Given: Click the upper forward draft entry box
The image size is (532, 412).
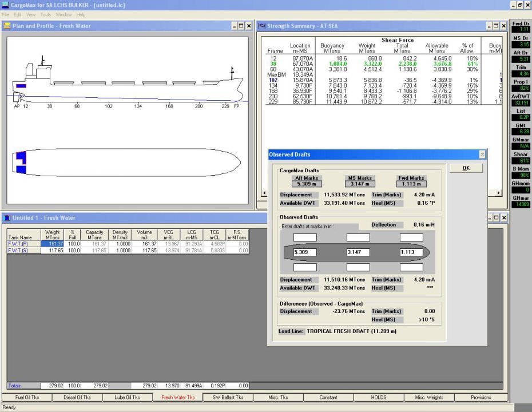Looking at the screenshot, I should pos(411,237).
